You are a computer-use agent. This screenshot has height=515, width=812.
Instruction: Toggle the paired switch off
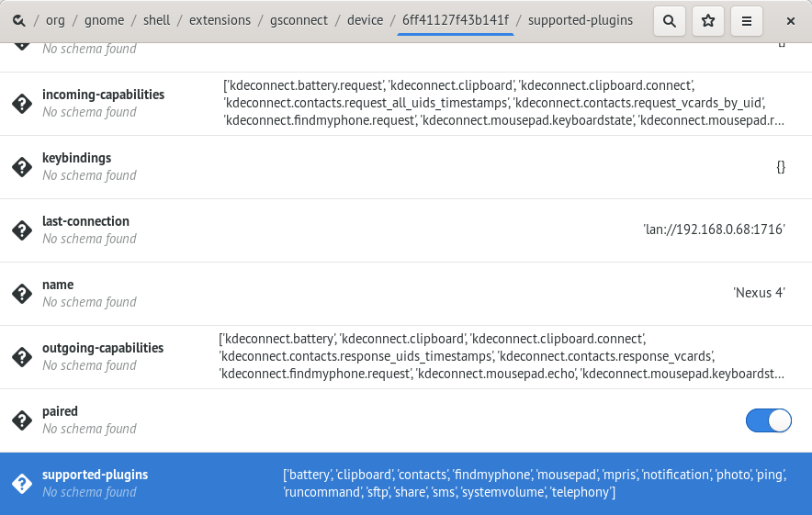coord(769,420)
